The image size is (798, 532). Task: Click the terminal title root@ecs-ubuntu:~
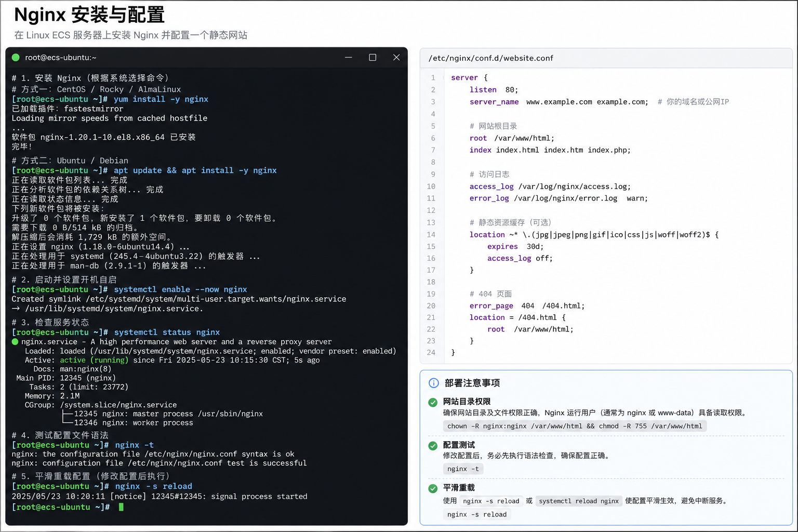tap(61, 58)
